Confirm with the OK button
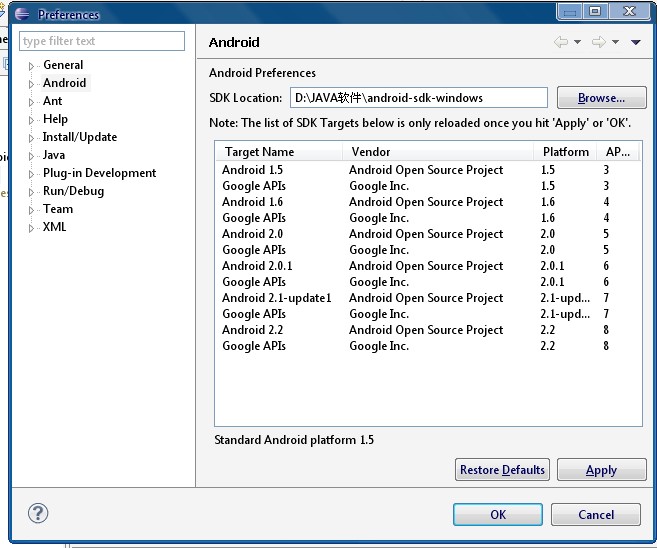 [498, 514]
